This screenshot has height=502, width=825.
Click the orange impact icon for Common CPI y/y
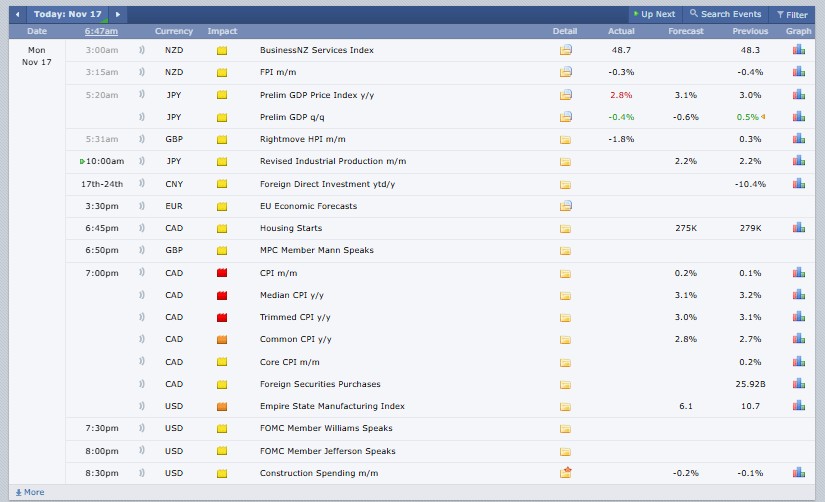coord(222,340)
